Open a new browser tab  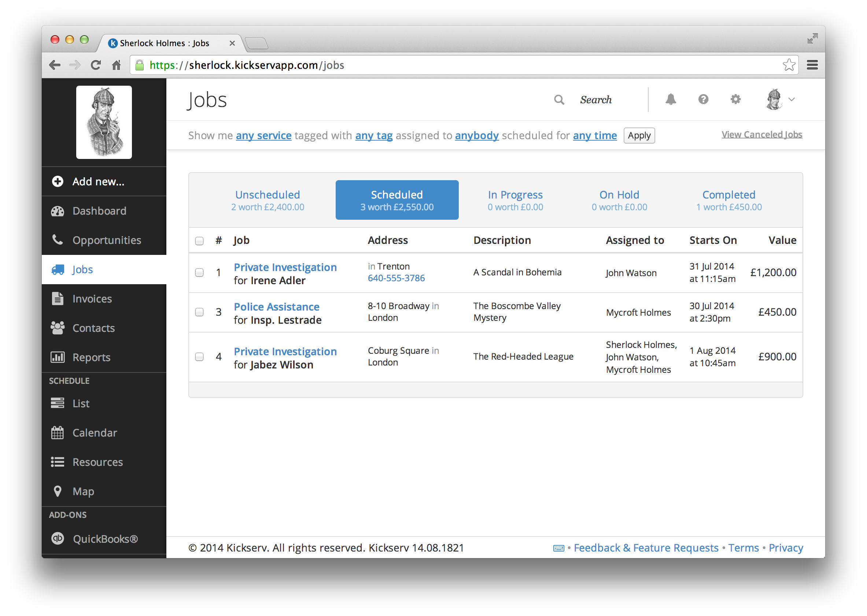257,43
